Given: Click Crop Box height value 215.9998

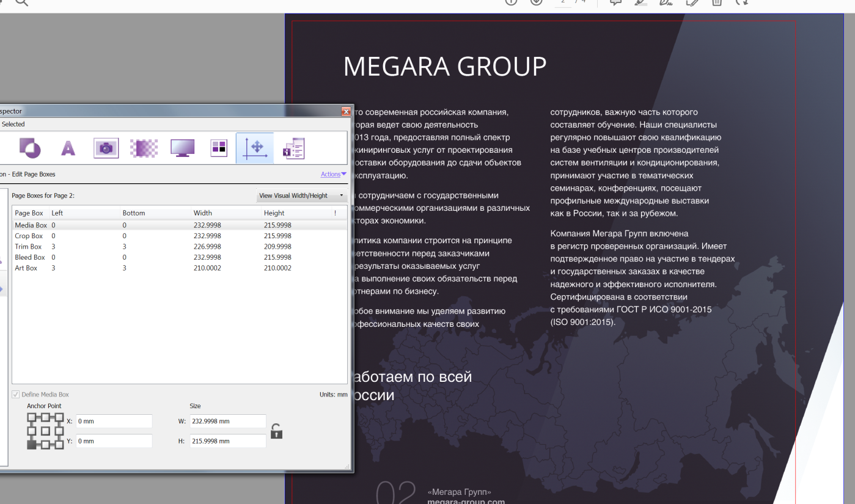Looking at the screenshot, I should point(277,236).
